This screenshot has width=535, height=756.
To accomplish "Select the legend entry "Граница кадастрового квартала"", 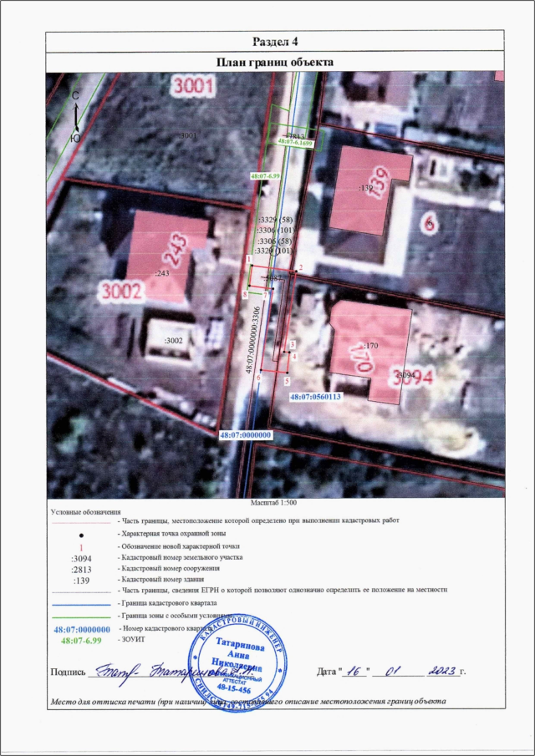I will pos(167,603).
